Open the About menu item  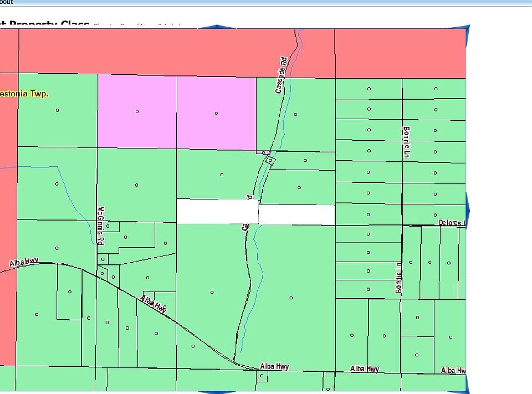click(6, 2)
